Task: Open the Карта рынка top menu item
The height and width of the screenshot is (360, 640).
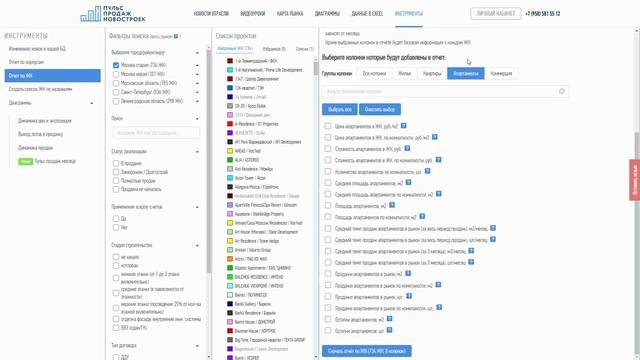Action: pyautogui.click(x=290, y=13)
